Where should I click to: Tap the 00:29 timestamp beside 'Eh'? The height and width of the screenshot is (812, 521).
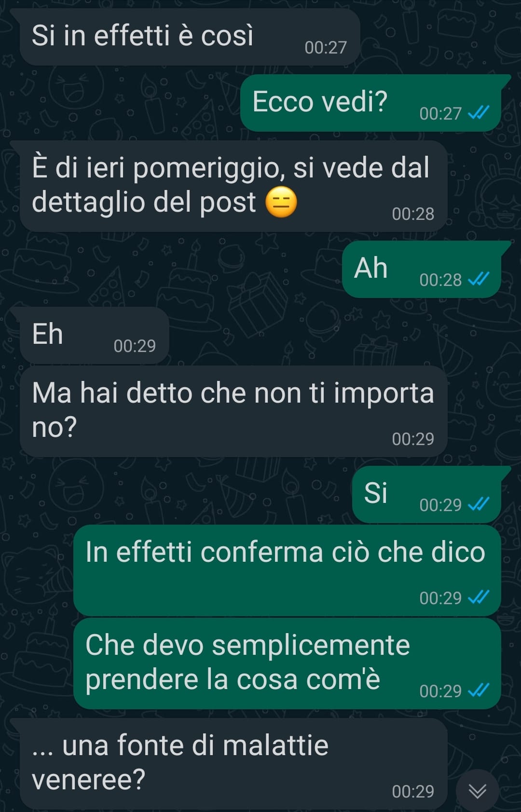tap(135, 346)
